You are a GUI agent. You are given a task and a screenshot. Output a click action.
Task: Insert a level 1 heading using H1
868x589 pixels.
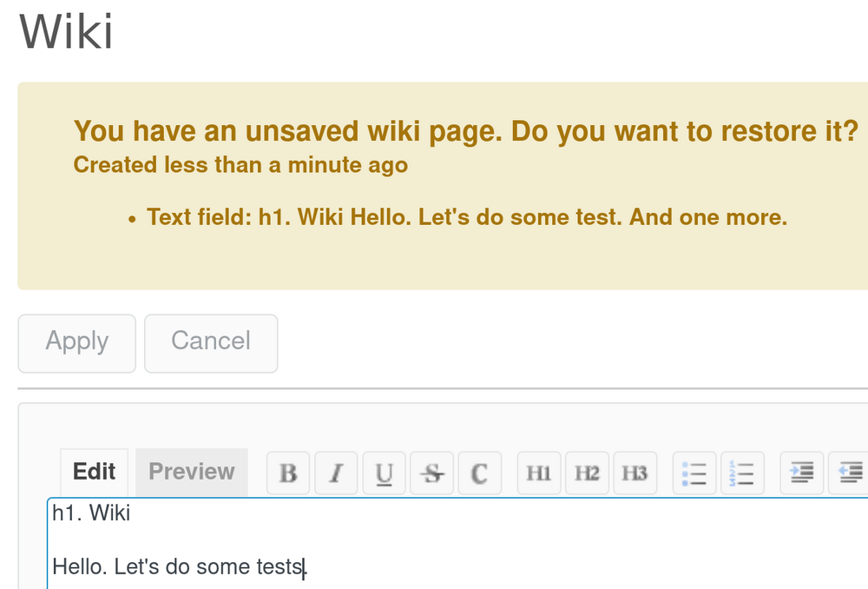[x=538, y=472]
